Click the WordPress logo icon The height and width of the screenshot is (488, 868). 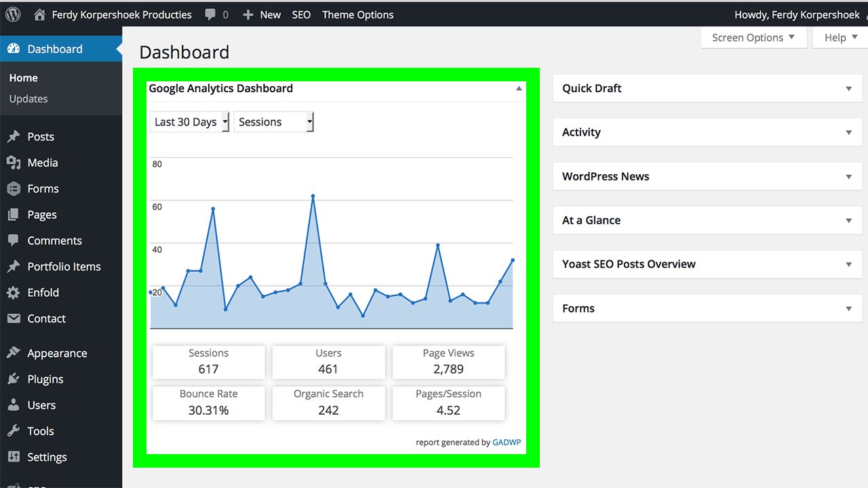click(x=13, y=14)
